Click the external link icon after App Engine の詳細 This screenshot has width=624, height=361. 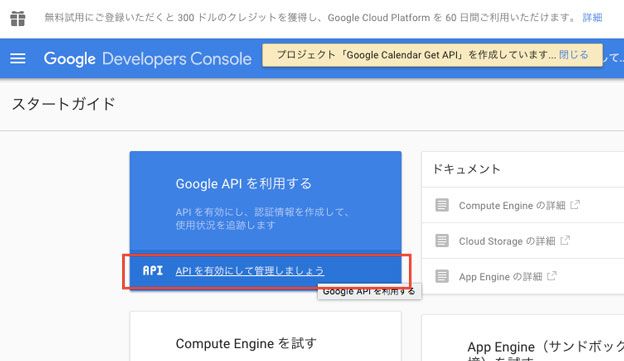point(552,275)
